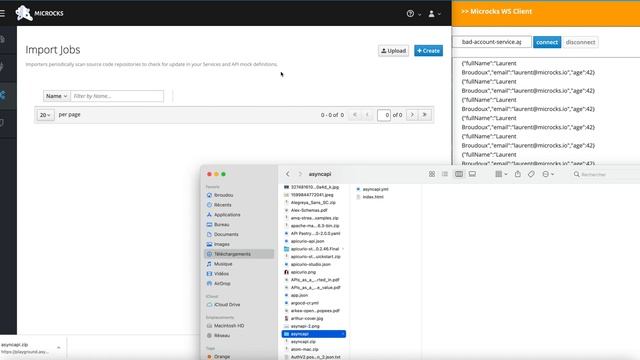Click the current page number field

tap(384, 115)
